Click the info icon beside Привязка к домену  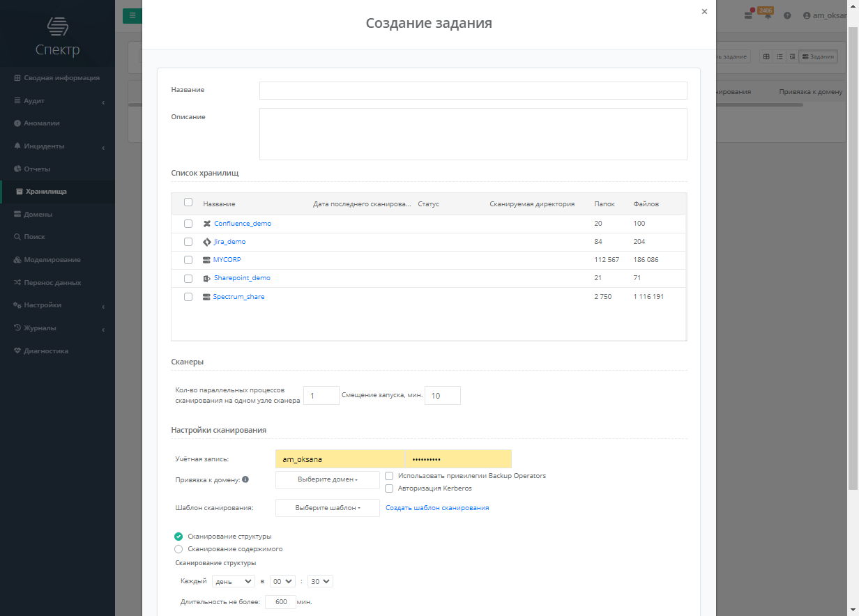pos(245,479)
